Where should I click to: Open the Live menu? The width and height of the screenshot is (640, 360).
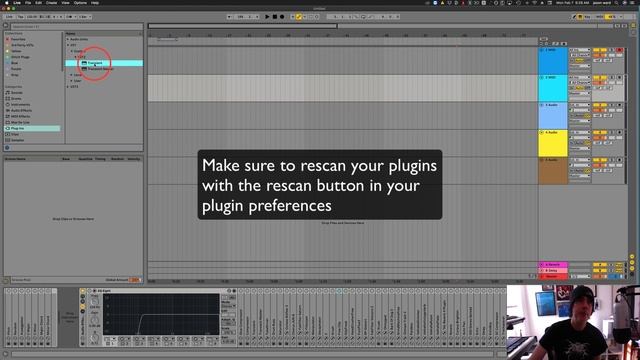coord(17,3)
